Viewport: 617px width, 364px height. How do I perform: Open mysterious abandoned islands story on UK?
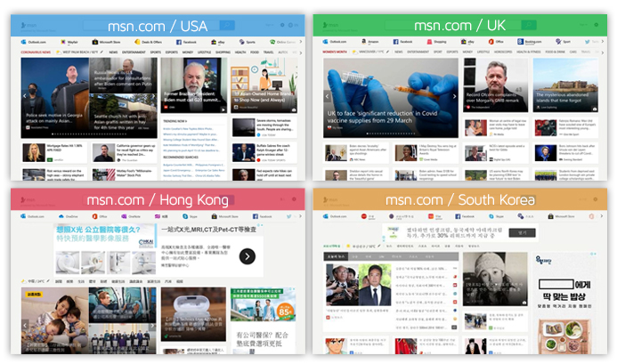click(565, 85)
